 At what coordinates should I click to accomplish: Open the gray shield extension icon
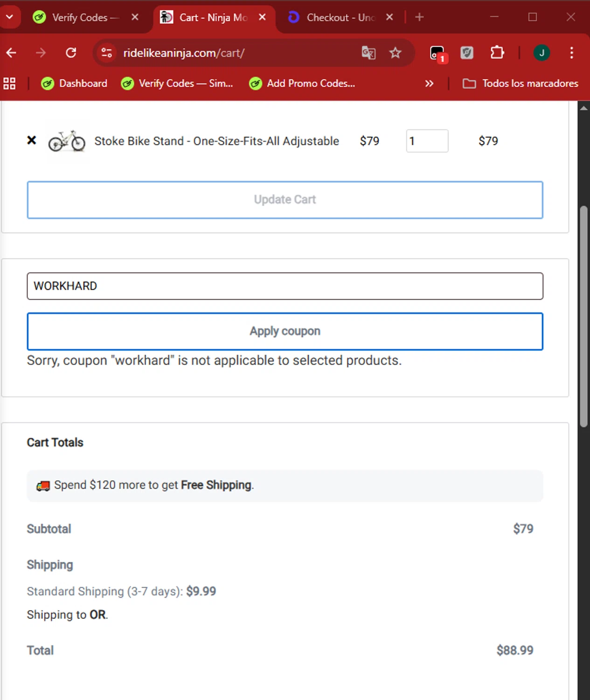click(467, 53)
